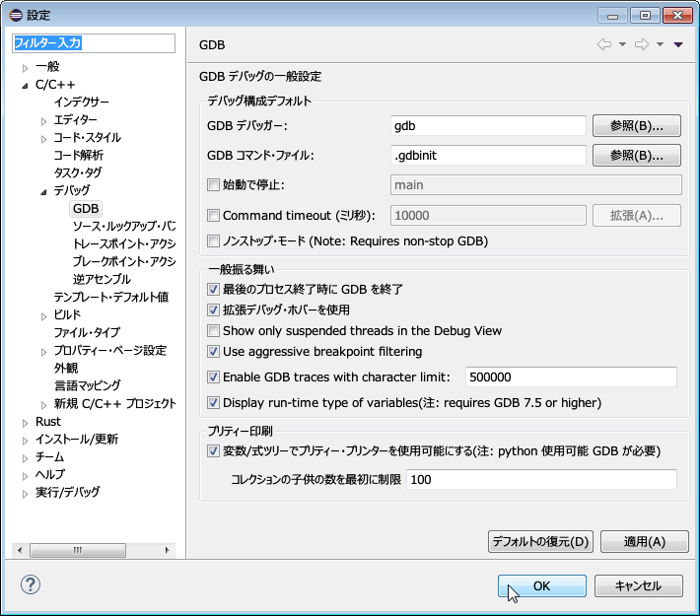This screenshot has height=616, width=700.
Task: Click the back navigation arrow icon
Action: click(604, 44)
